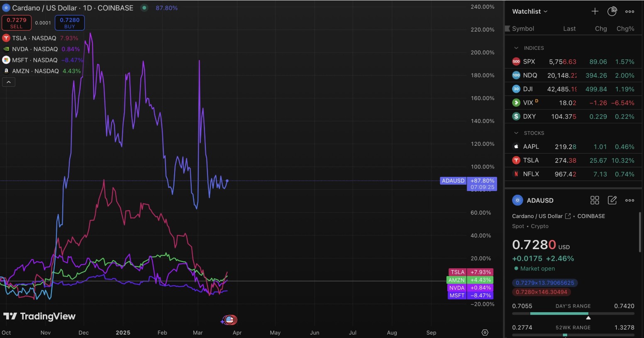Click the bid 0.7279×13.79065625 label
644x338 pixels.
(545, 283)
